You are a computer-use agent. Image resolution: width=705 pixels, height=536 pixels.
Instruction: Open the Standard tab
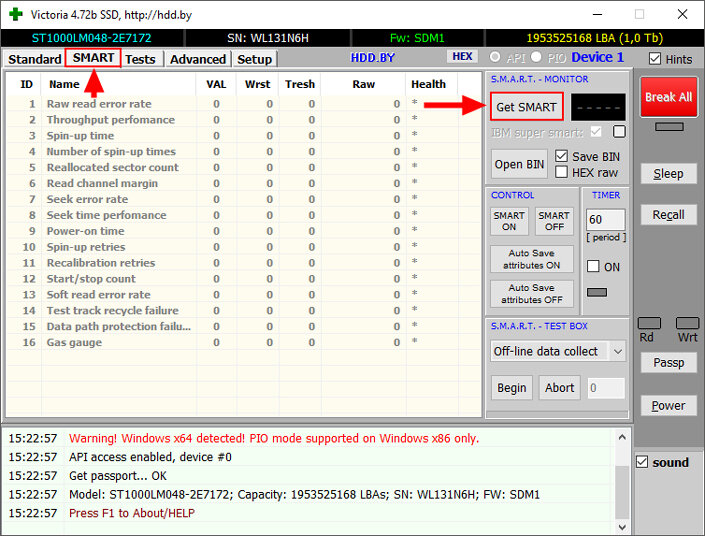(35, 59)
